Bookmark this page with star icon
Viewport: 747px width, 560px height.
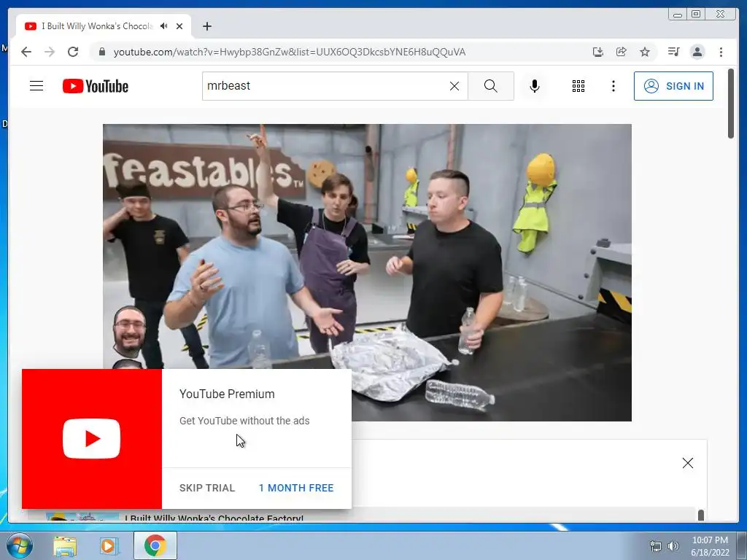645,52
